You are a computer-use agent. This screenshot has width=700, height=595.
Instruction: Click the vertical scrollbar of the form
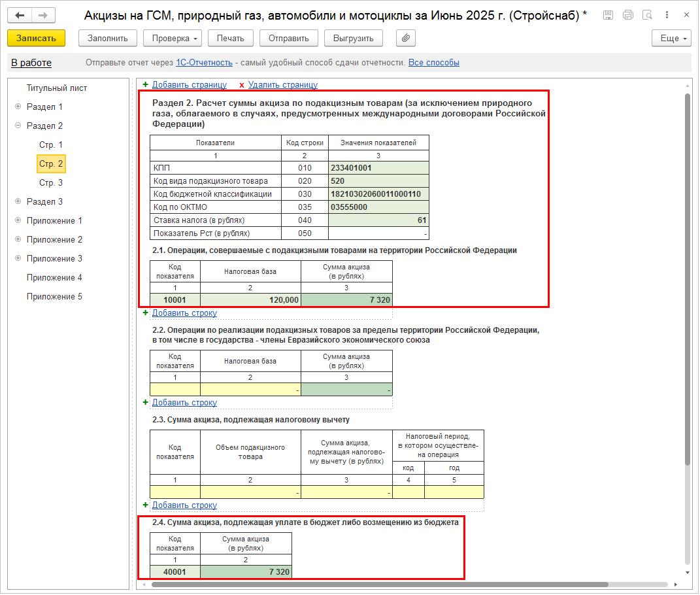coord(687,262)
